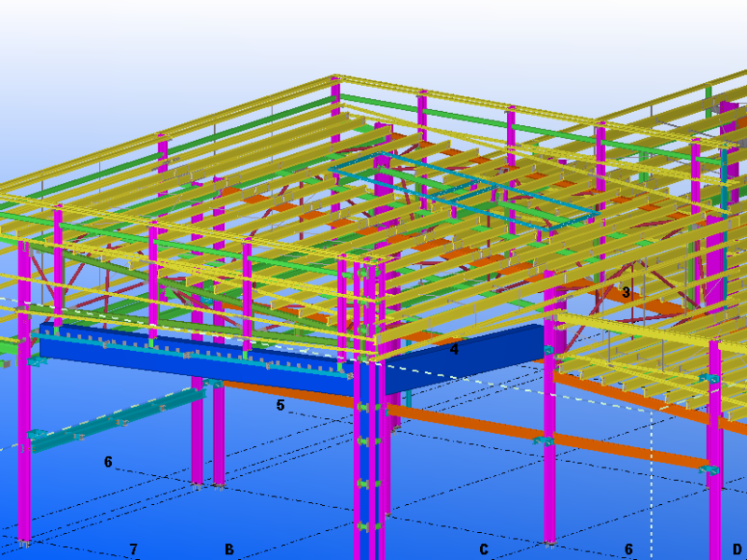Screen dimensions: 747x560
Task: Select grid label 6 above label 7
Action: click(108, 461)
